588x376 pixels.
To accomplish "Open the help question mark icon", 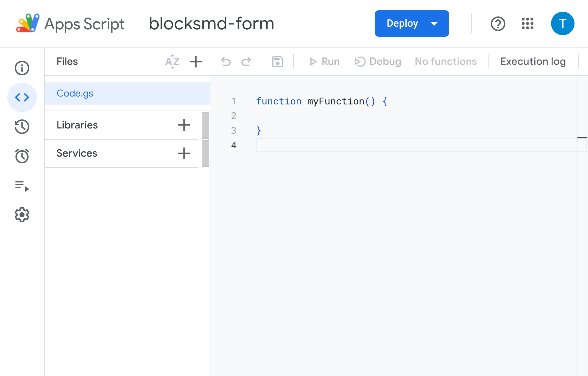I will pos(498,23).
